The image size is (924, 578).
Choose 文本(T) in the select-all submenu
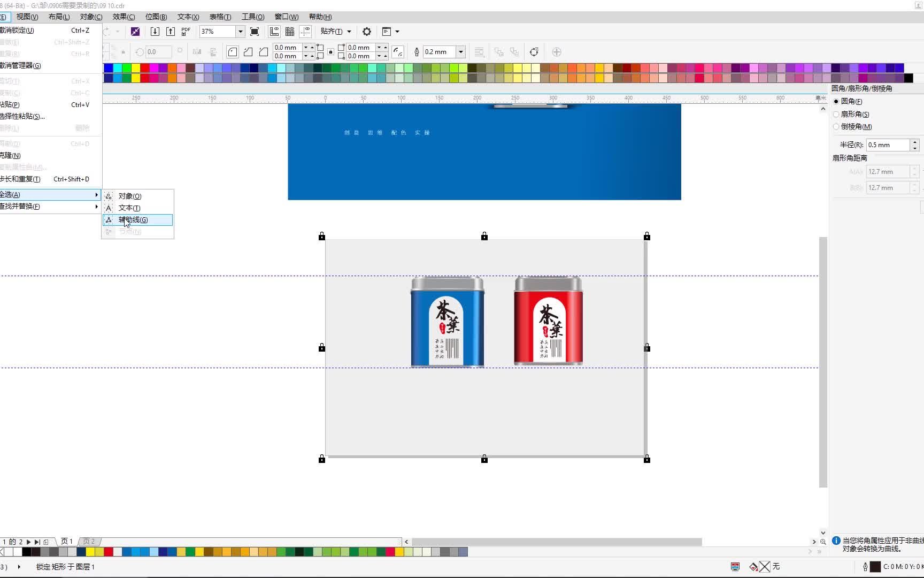138,208
